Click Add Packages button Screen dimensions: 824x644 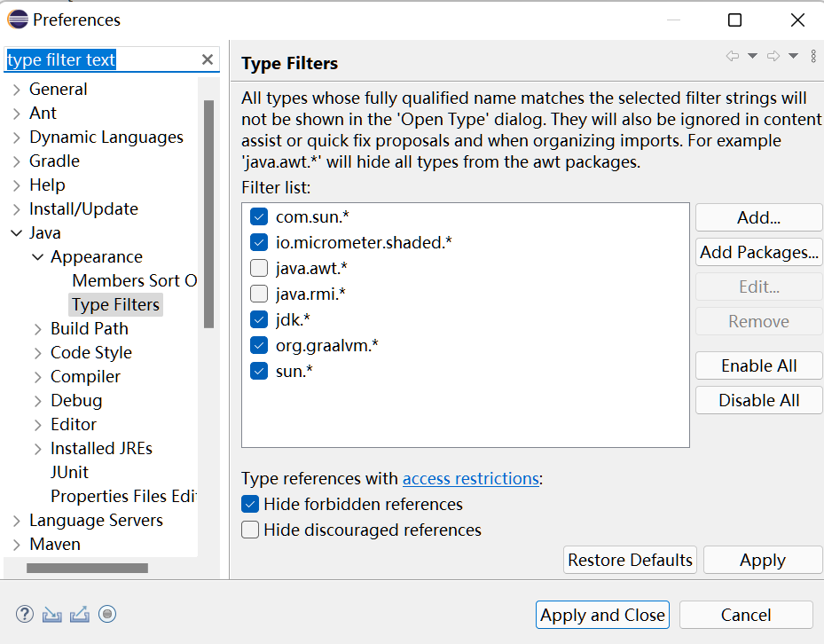pyautogui.click(x=758, y=252)
